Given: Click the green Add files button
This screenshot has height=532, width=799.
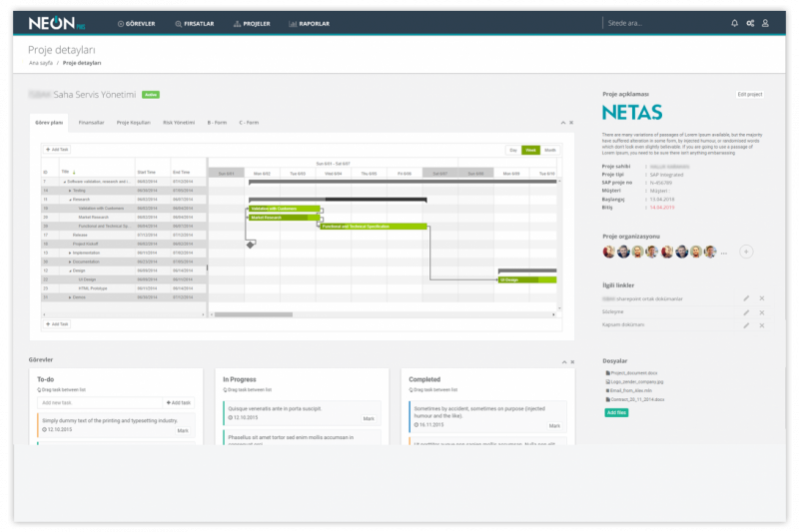Looking at the screenshot, I should pyautogui.click(x=616, y=413).
